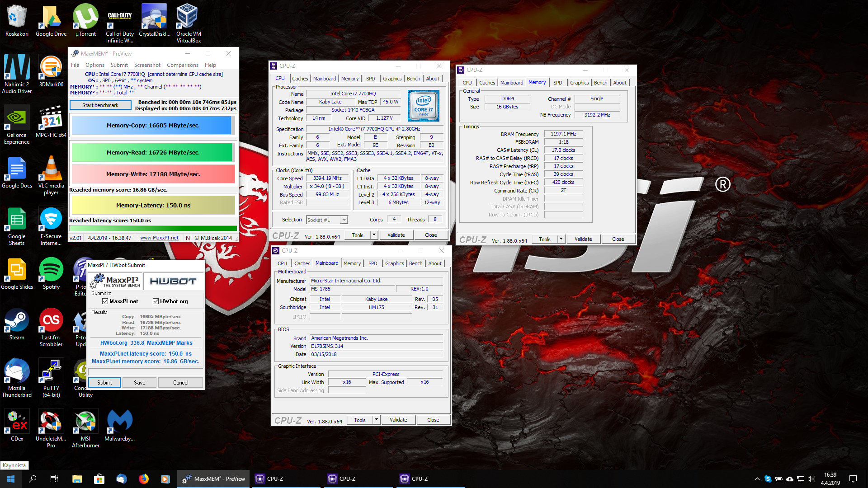Open Google Slides desktop icon

(17, 274)
